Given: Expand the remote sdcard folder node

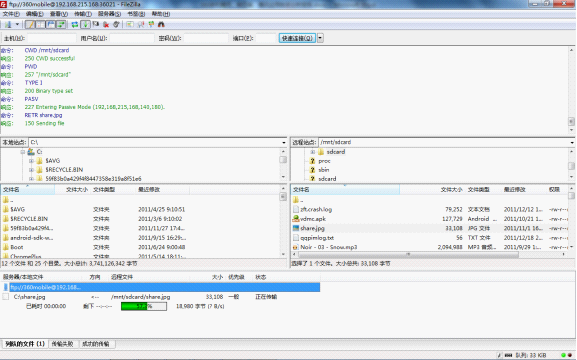Looking at the screenshot, I should [x=312, y=152].
